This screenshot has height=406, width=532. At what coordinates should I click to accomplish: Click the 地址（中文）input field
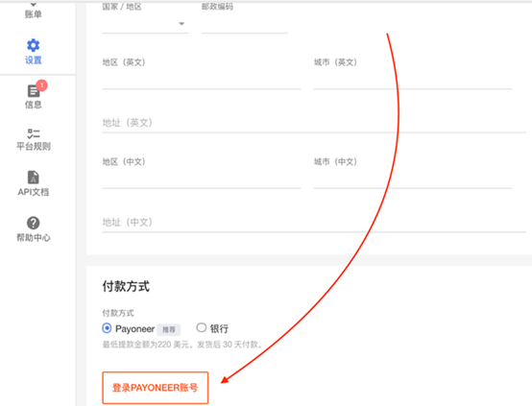(x=314, y=223)
